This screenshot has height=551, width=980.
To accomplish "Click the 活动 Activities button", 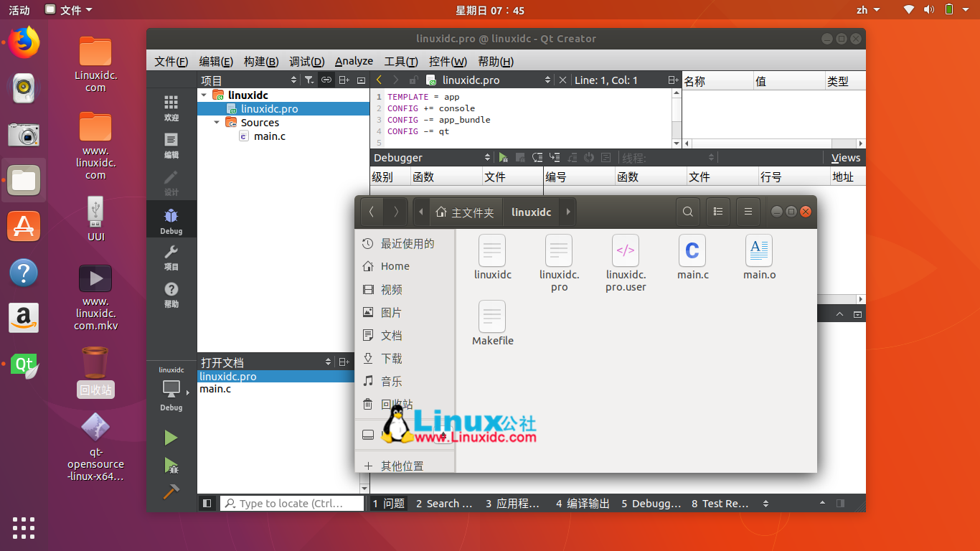I will (19, 10).
